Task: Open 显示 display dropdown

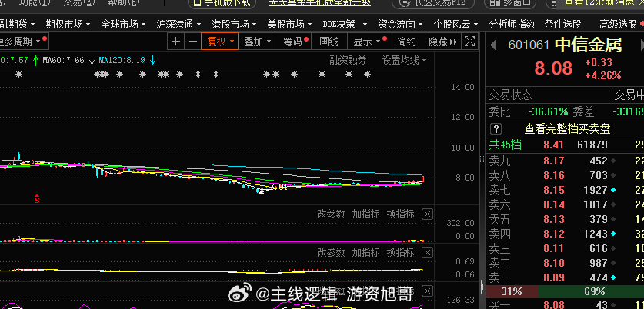Action: (x=367, y=42)
